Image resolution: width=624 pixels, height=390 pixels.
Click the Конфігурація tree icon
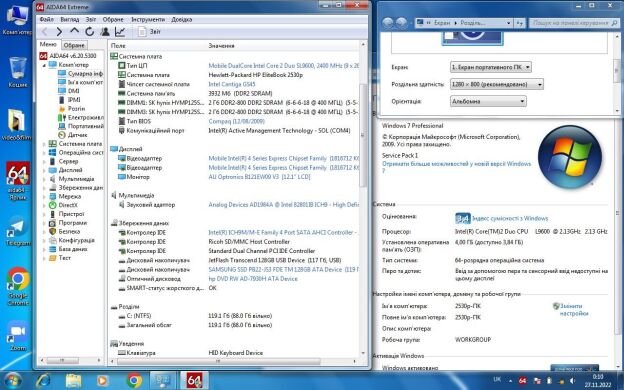pyautogui.click(x=52, y=240)
